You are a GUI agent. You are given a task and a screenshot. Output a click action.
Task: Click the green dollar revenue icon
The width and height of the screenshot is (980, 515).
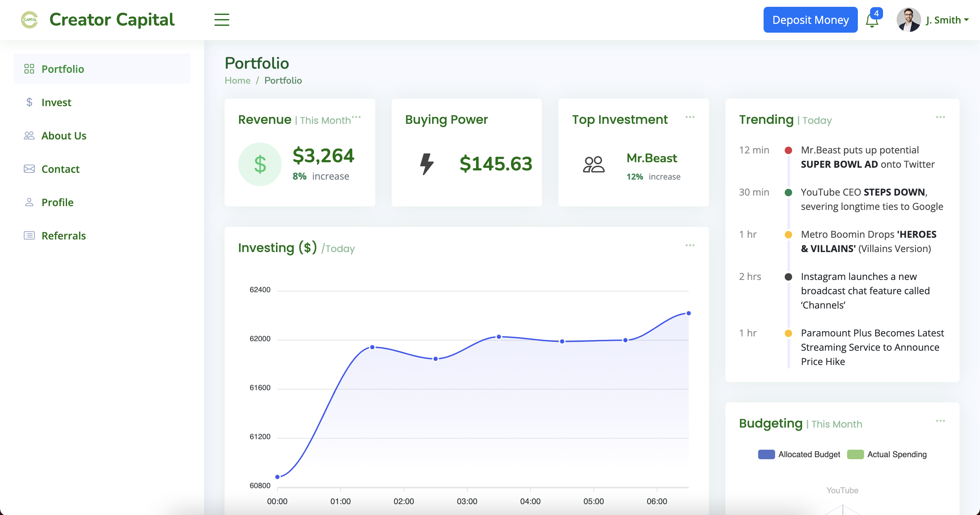260,164
